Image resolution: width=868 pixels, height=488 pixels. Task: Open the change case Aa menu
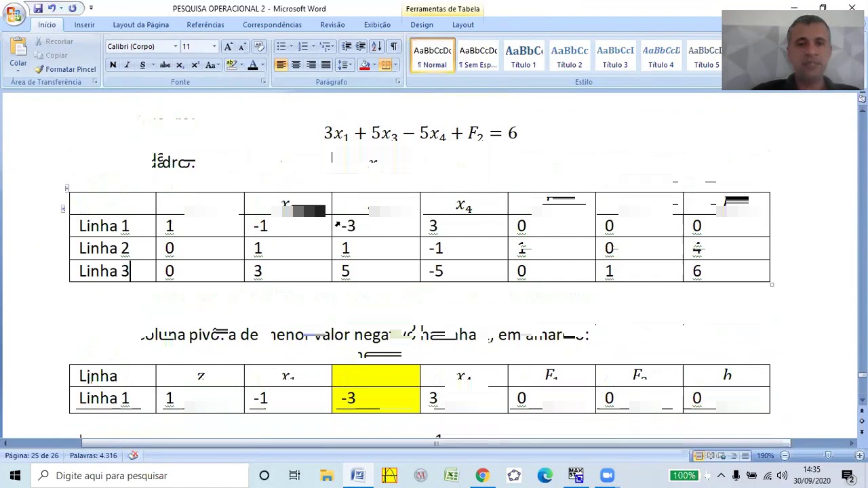point(212,65)
